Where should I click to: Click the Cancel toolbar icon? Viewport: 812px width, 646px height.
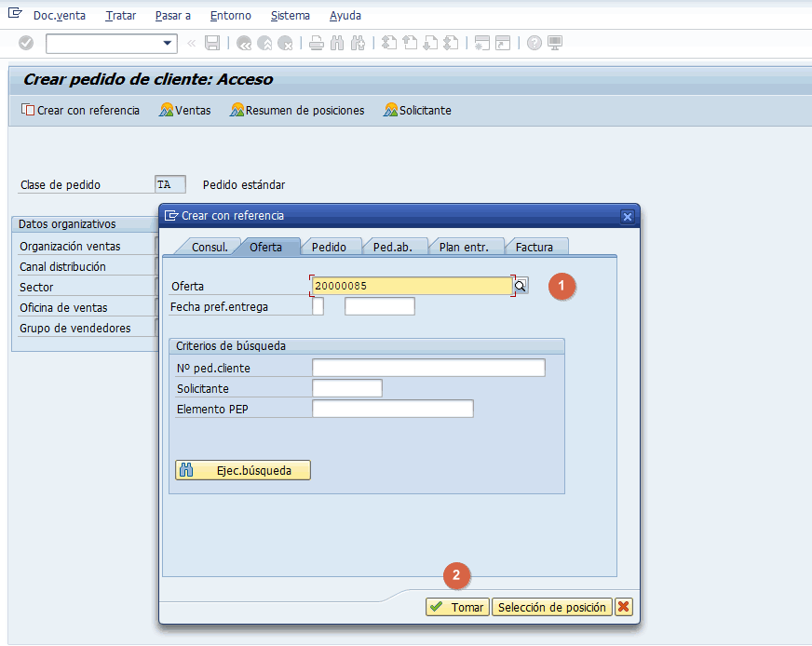click(285, 43)
